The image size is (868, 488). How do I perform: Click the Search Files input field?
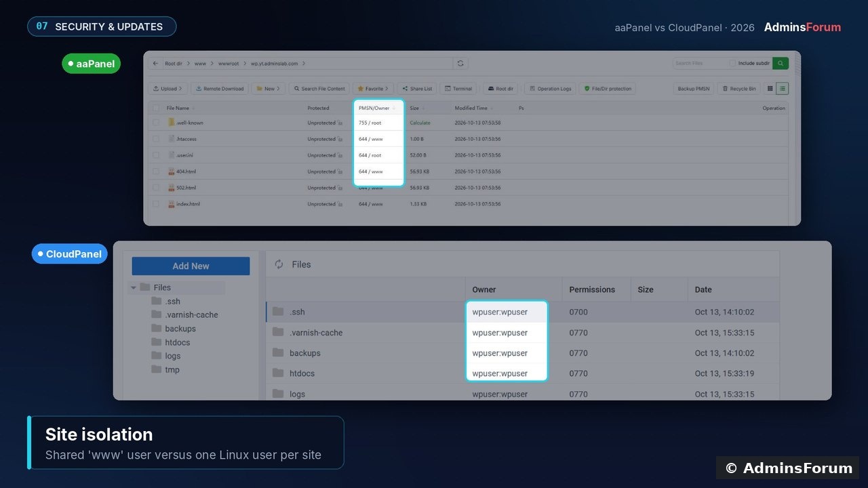coord(700,63)
